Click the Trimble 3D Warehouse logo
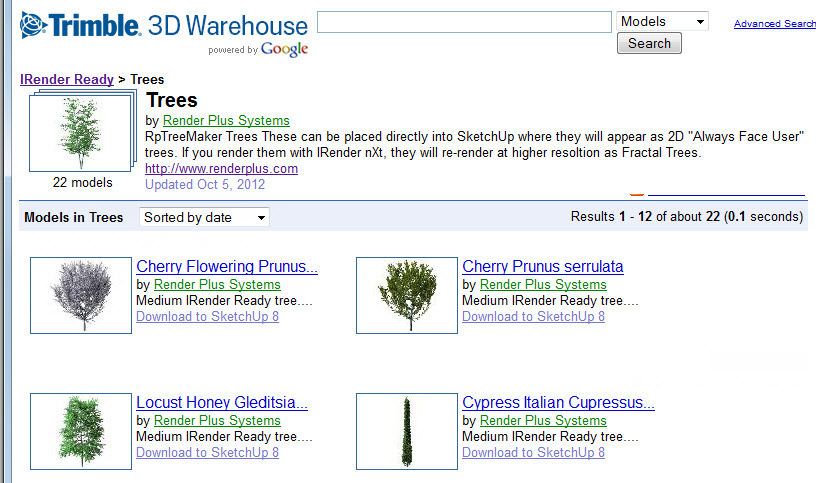 (x=164, y=26)
